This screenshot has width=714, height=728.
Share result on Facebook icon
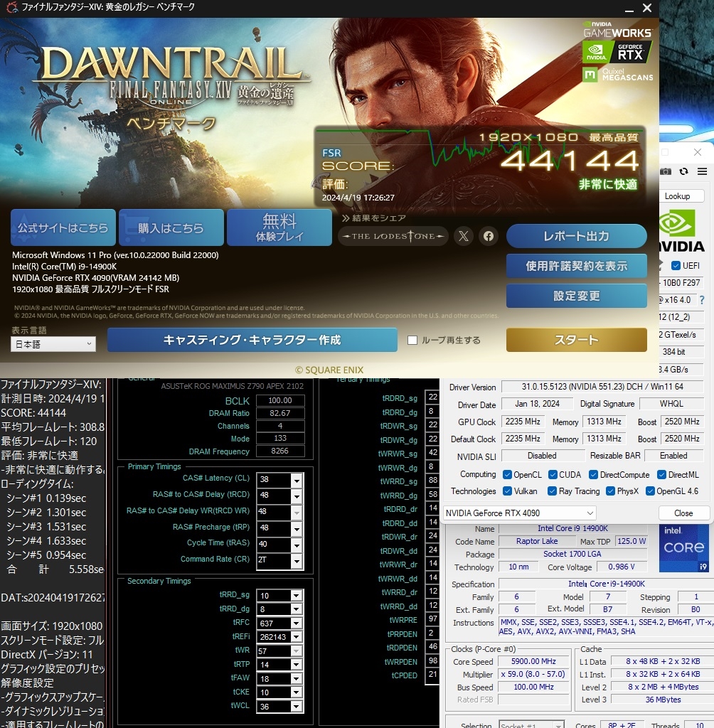(x=489, y=236)
